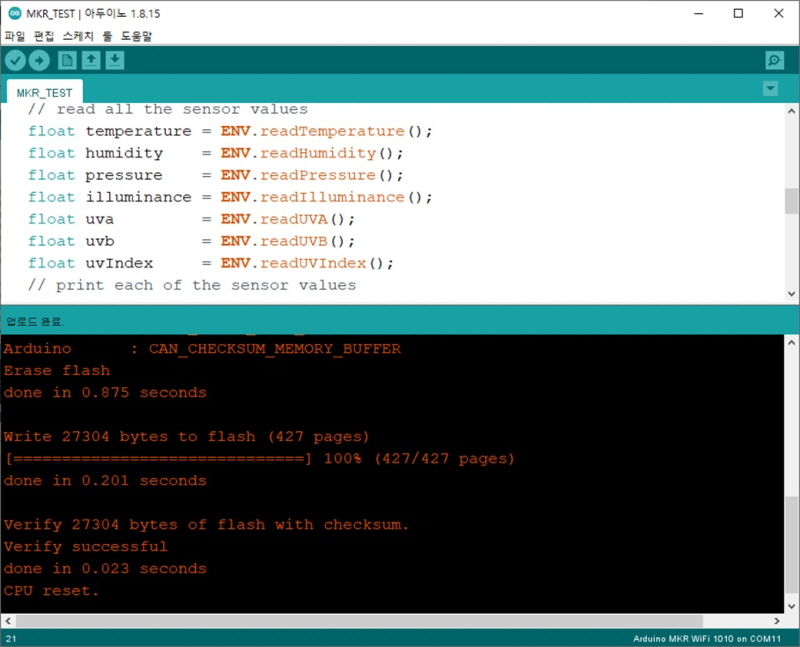This screenshot has height=647, width=800.
Task: Open the 파일 menu
Action: coord(15,36)
